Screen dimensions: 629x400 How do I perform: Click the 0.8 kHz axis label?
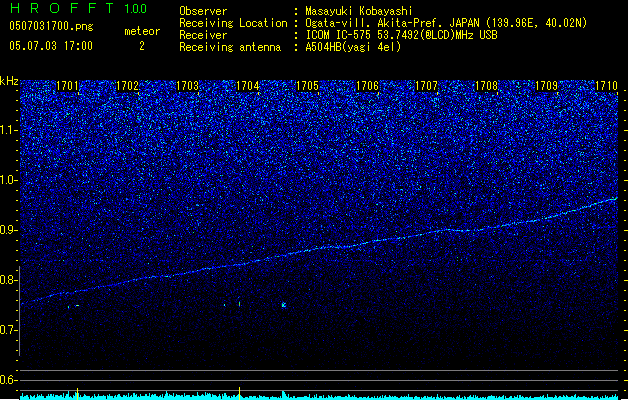(x=9, y=280)
